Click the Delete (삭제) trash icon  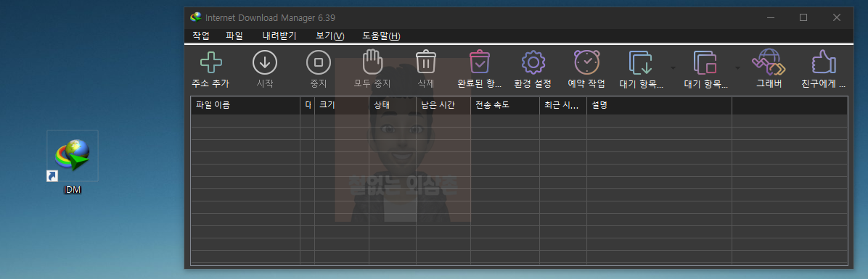click(426, 62)
